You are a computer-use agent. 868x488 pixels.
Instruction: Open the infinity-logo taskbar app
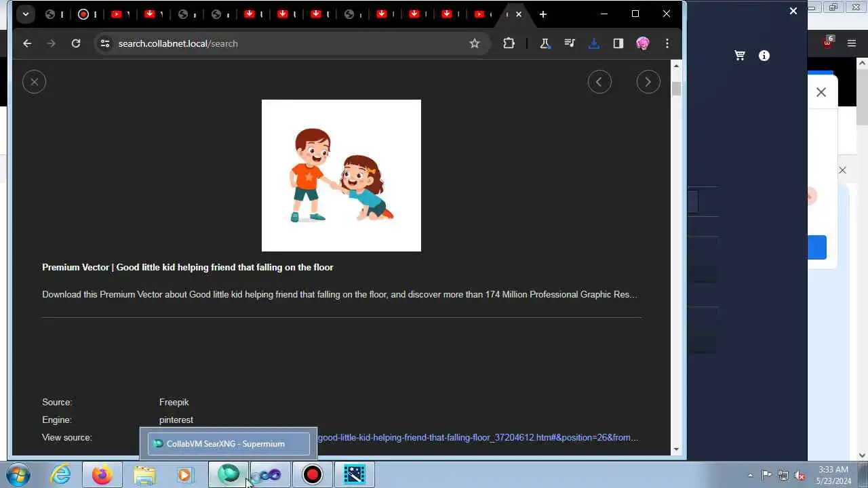(x=271, y=474)
